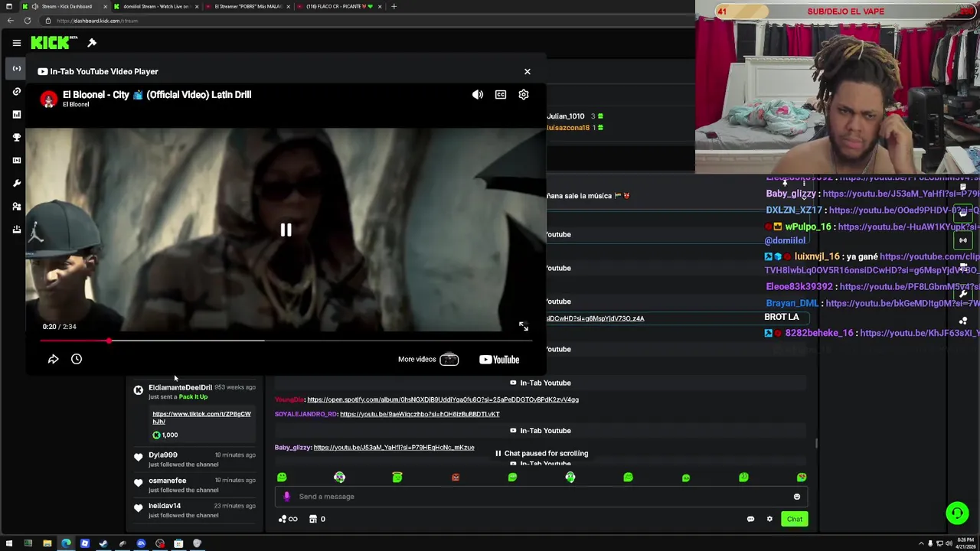Click the osmanefee follower entry
The image size is (980, 551).
click(x=194, y=484)
